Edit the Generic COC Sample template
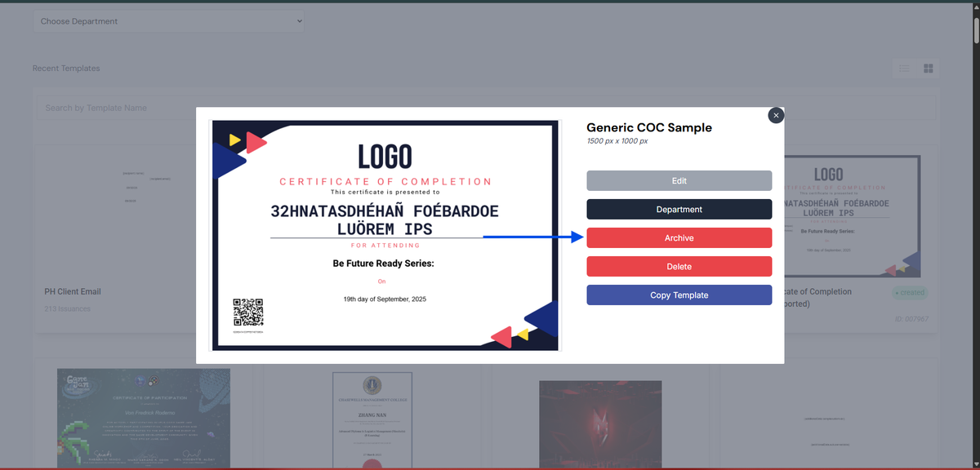Screen dimensions: 980x470 tap(679, 180)
